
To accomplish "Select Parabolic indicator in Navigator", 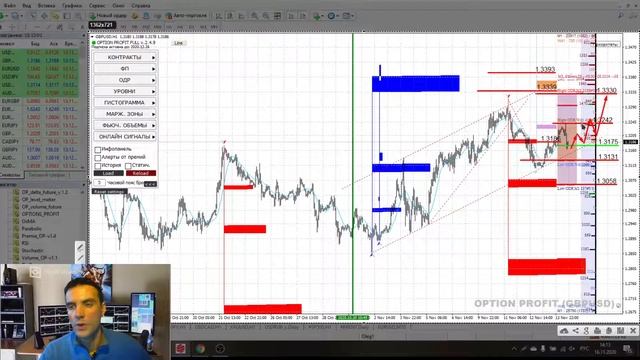I will coord(31,229).
